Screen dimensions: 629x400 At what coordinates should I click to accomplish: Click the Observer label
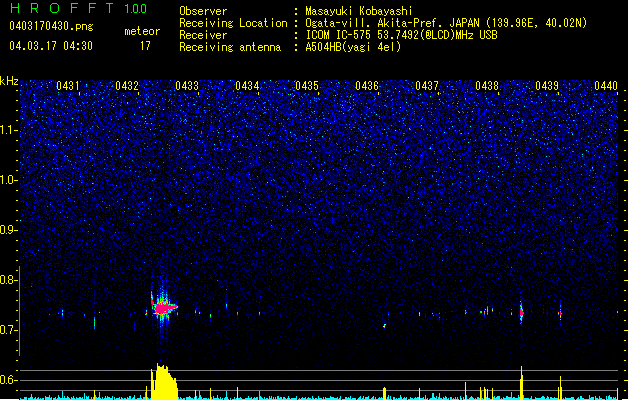click(x=203, y=11)
